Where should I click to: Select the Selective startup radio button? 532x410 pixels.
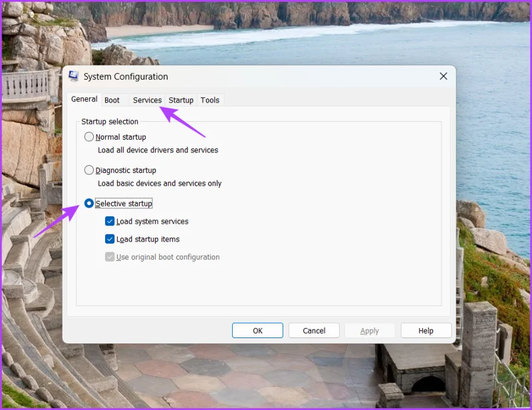tap(89, 204)
